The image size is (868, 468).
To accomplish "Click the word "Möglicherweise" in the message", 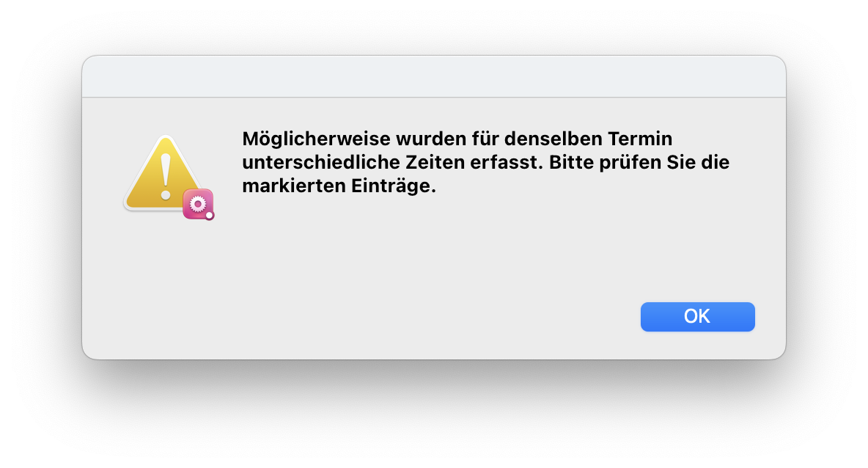I will [x=317, y=139].
